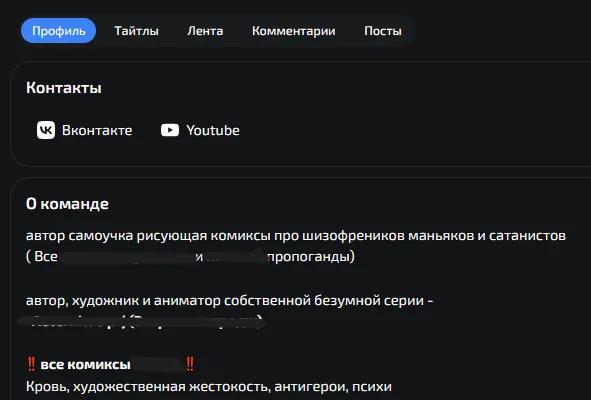Go to the Комментарии tab
Image resolution: width=591 pixels, height=400 pixels.
294,31
